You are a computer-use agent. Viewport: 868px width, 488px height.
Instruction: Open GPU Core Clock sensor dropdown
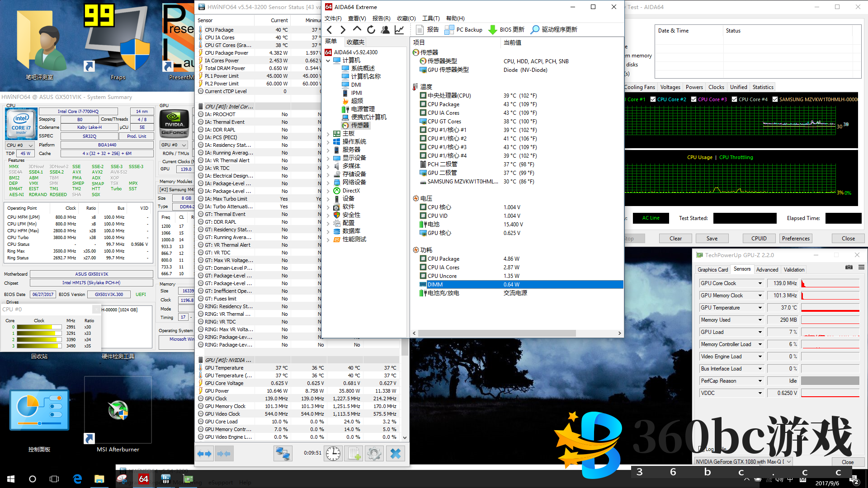point(760,283)
